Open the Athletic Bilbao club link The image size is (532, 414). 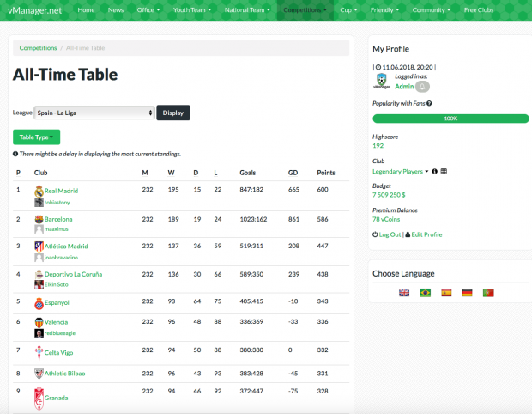[x=65, y=374]
